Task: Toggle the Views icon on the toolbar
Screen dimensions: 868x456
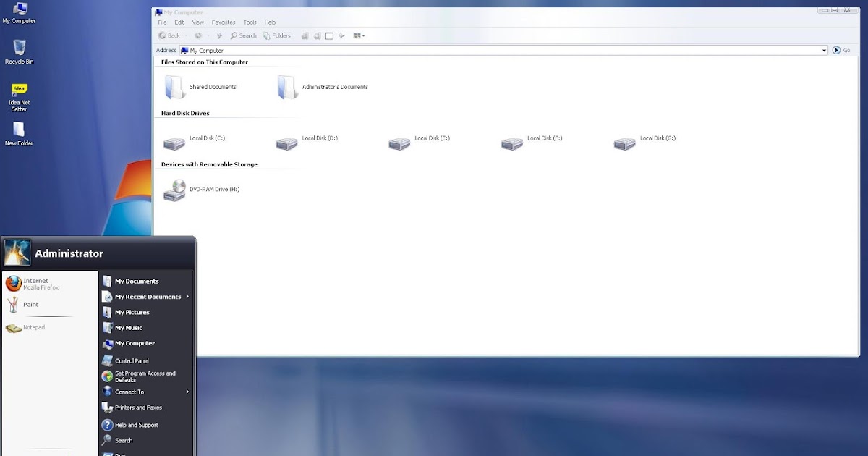Action: point(357,35)
